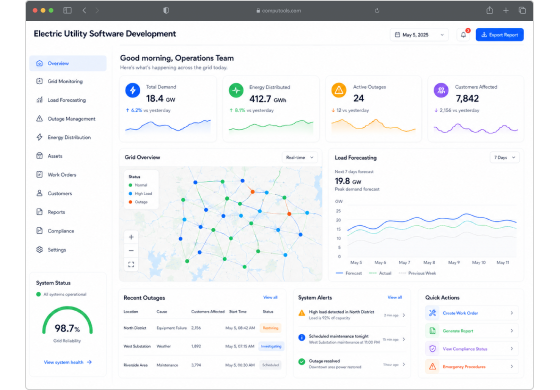Toggle fullscreen view of grid map
The height and width of the screenshot is (390, 560).
click(x=131, y=264)
